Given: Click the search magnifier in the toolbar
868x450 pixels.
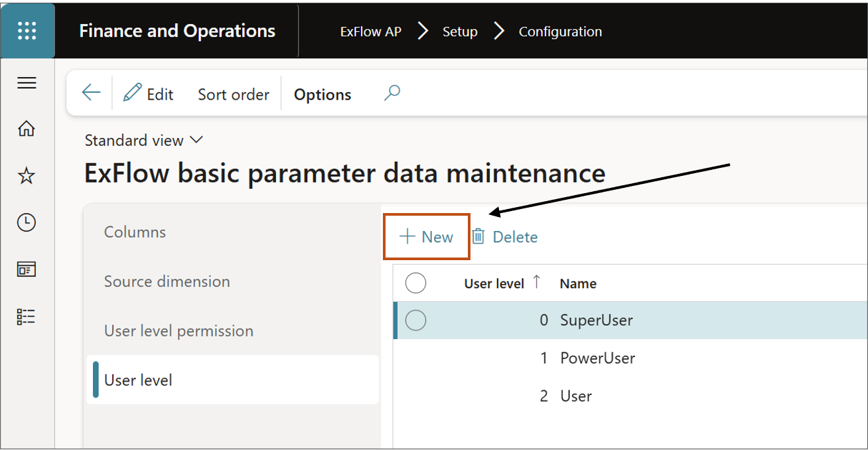Looking at the screenshot, I should pos(392,94).
